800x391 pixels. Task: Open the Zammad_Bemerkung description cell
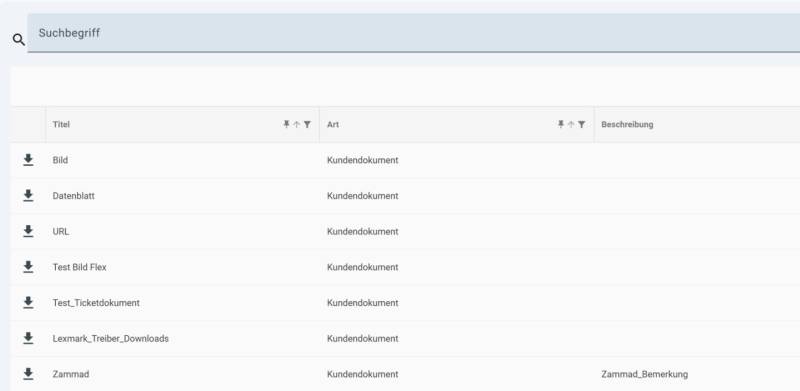pos(644,374)
